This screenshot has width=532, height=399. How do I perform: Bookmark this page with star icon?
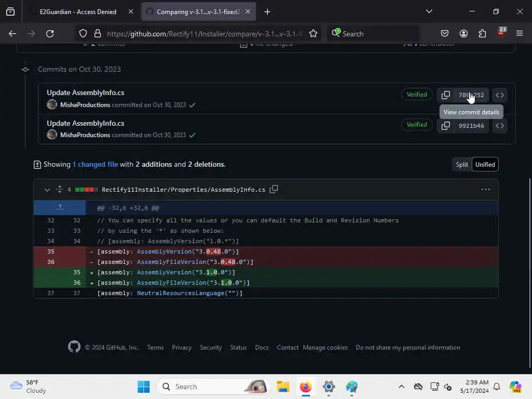[x=313, y=34]
